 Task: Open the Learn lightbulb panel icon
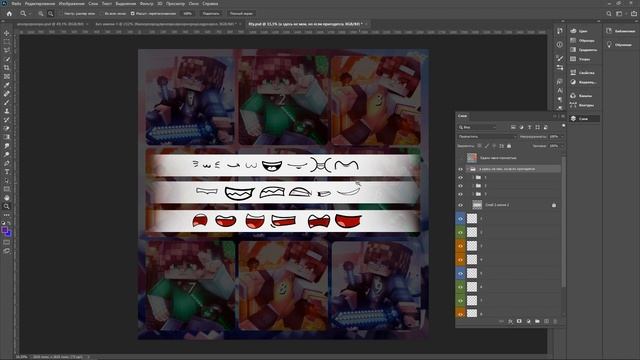tap(609, 44)
